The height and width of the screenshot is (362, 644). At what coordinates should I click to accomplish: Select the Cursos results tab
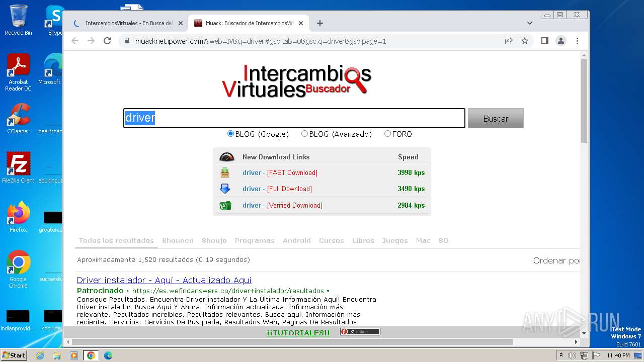332,240
